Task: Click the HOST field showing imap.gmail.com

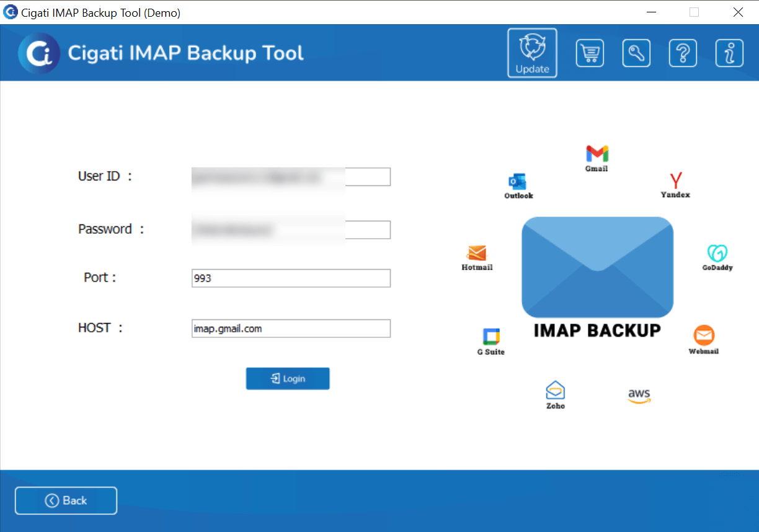Action: click(x=291, y=329)
